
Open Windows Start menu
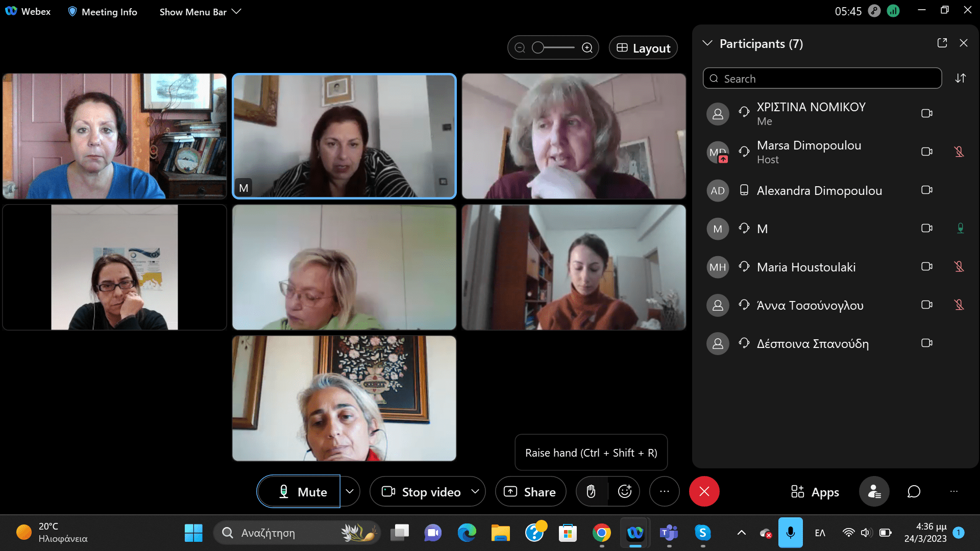pos(193,533)
